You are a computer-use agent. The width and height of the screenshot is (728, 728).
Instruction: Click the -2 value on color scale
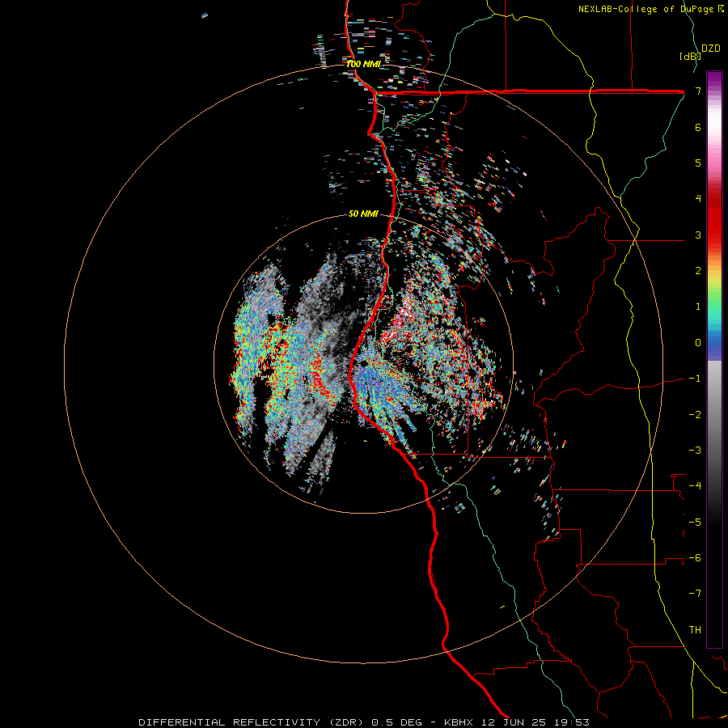pos(695,415)
